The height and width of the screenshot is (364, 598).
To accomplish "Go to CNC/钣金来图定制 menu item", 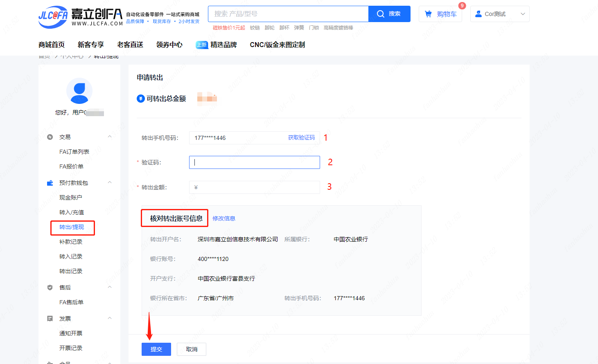I will click(x=277, y=45).
